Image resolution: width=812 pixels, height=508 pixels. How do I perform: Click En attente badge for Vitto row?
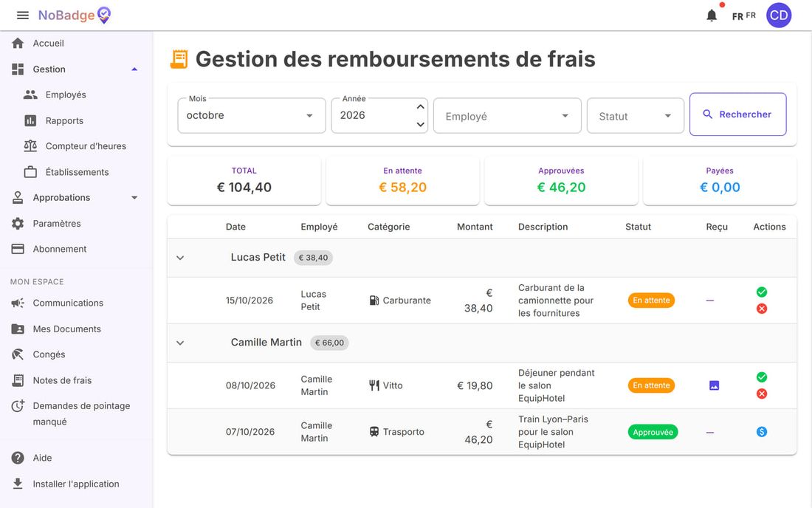(651, 385)
